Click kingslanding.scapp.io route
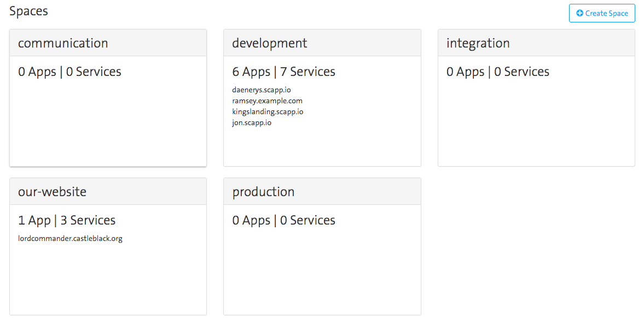This screenshot has width=644, height=318. pyautogui.click(x=268, y=111)
